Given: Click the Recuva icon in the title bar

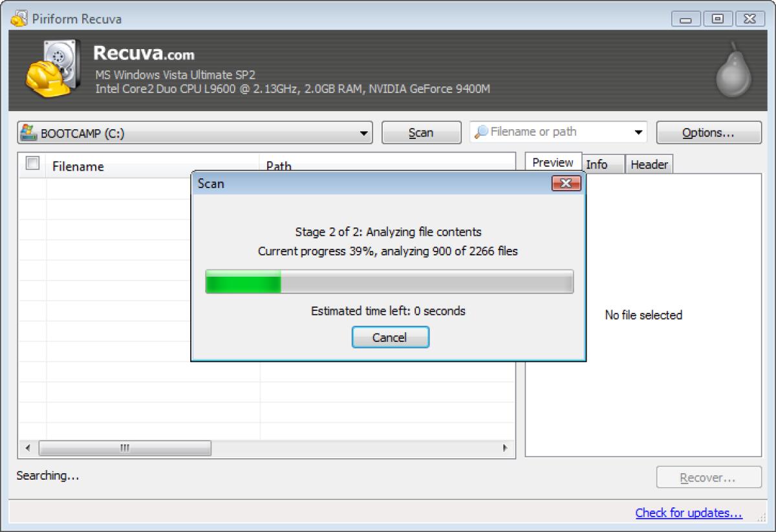Looking at the screenshot, I should [x=19, y=19].
